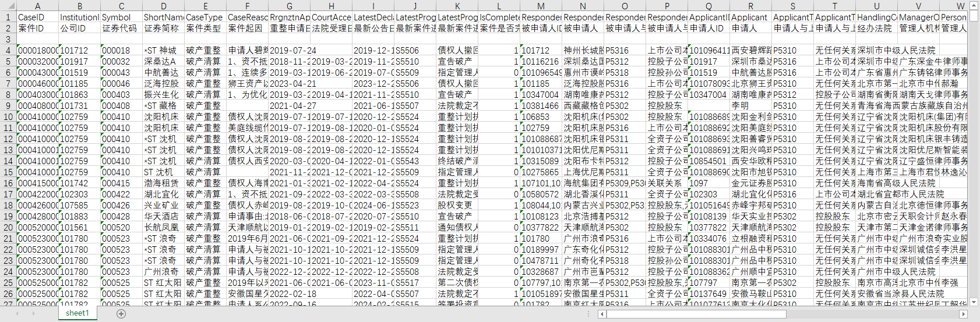
Task: Click the CaseType header cell
Action: 205,17
